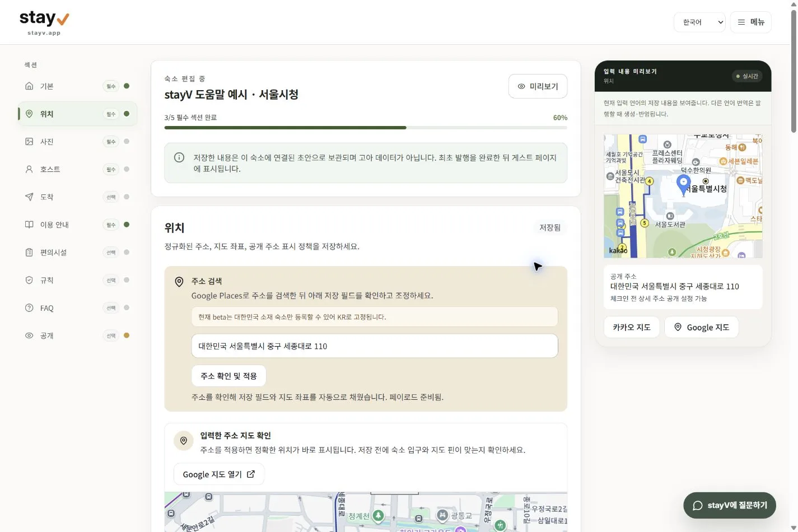Open the 메뉴 hamburger menu

coord(750,22)
